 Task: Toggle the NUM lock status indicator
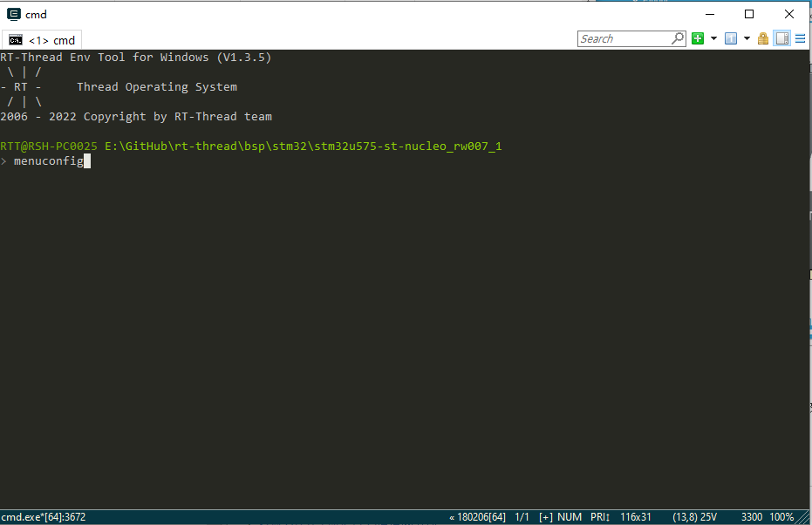tap(570, 517)
